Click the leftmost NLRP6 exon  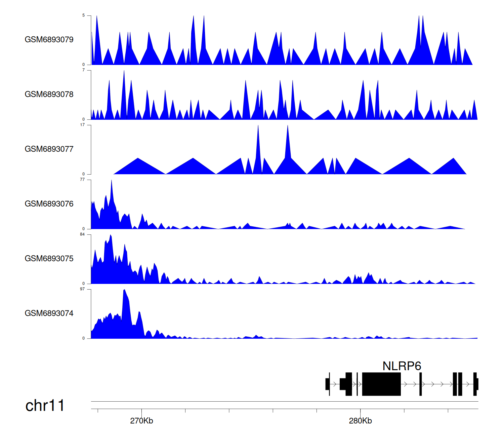(328, 384)
